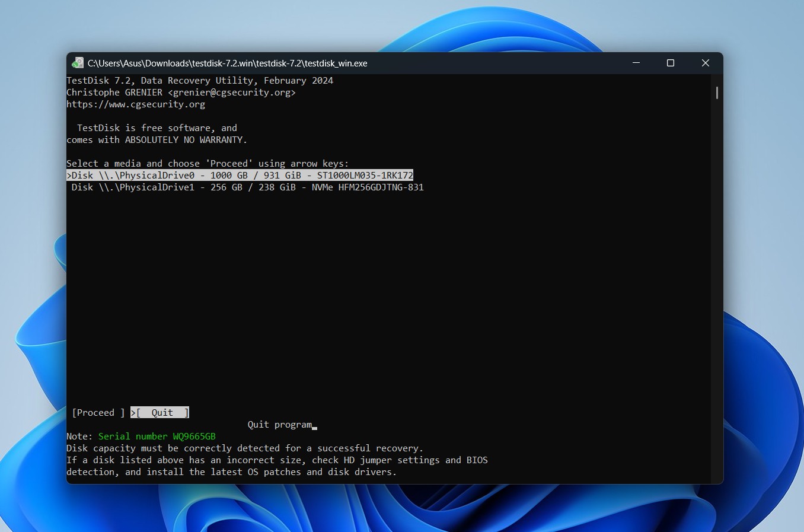Select Disk PhysicalDrive1 256 GB NVMe entry
The width and height of the screenshot is (804, 532).
click(x=247, y=187)
